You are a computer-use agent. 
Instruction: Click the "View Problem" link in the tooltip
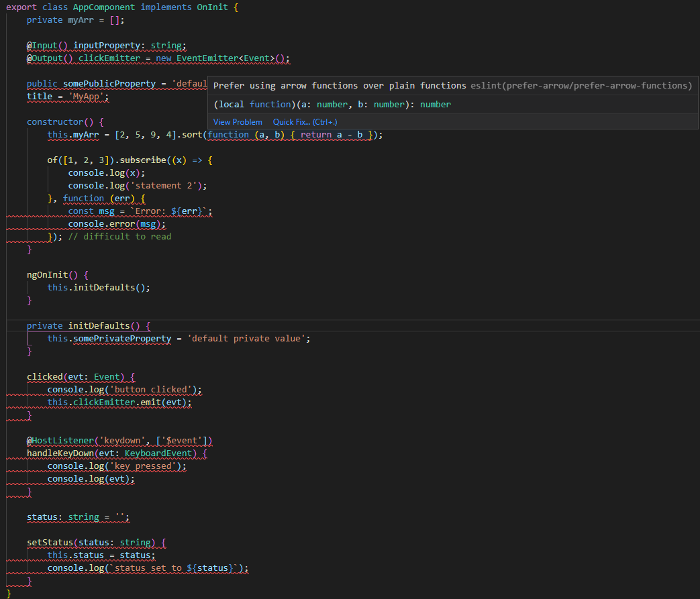click(237, 121)
